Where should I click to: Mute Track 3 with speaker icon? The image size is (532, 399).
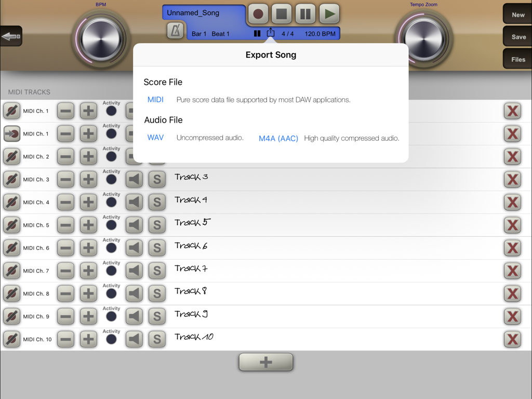tap(134, 179)
